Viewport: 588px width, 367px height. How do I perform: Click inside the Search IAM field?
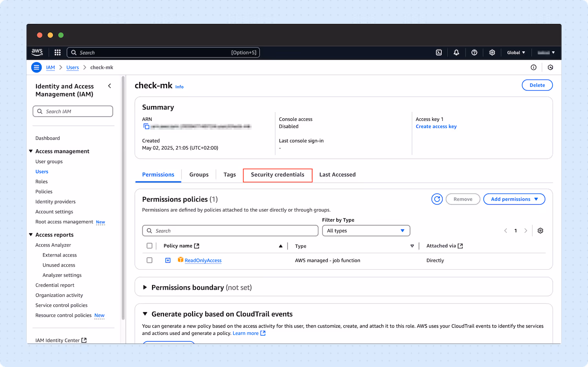pos(73,111)
